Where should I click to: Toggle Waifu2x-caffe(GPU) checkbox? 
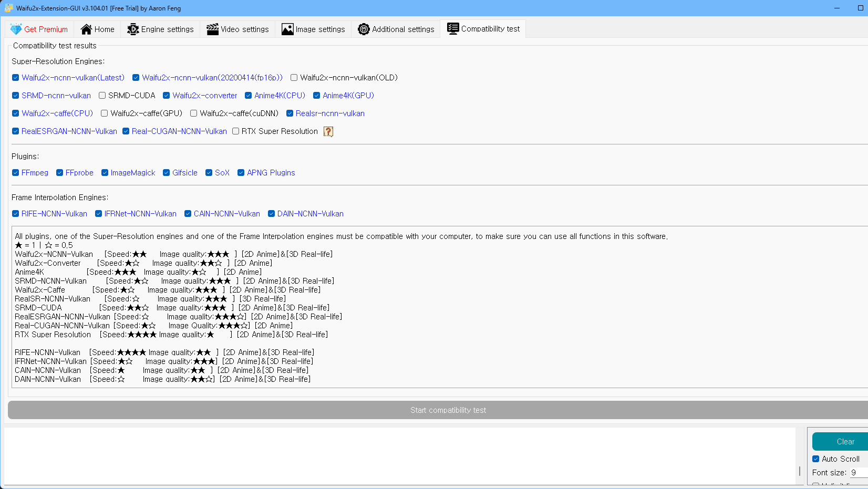coord(104,113)
